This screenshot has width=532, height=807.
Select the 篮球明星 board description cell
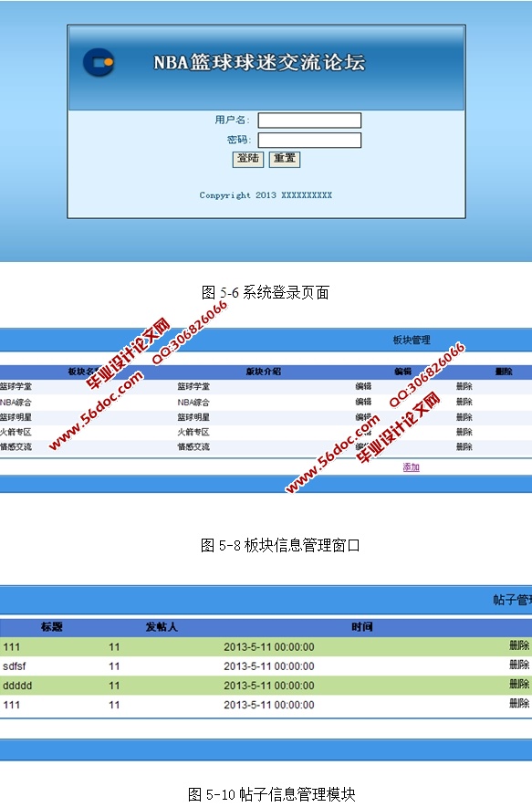point(193,417)
